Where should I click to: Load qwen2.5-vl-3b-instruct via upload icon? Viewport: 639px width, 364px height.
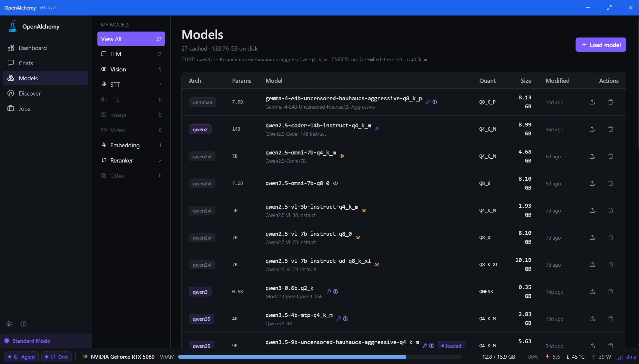tap(592, 210)
